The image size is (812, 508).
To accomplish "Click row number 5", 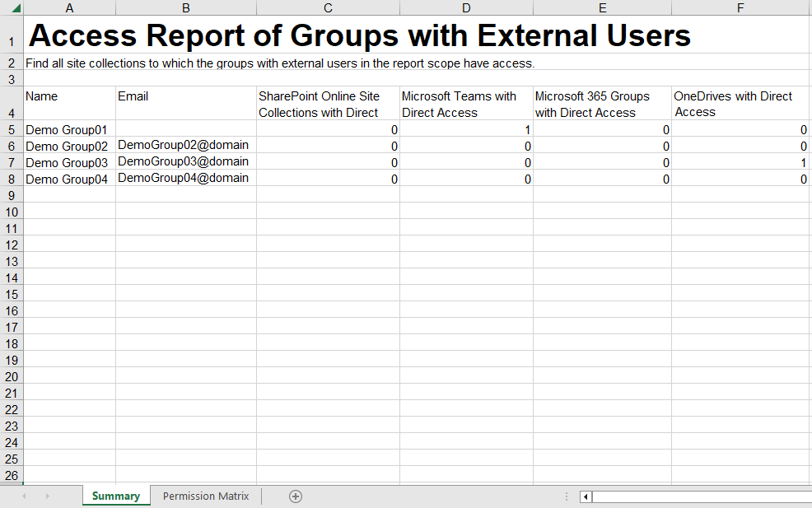I will (12, 129).
